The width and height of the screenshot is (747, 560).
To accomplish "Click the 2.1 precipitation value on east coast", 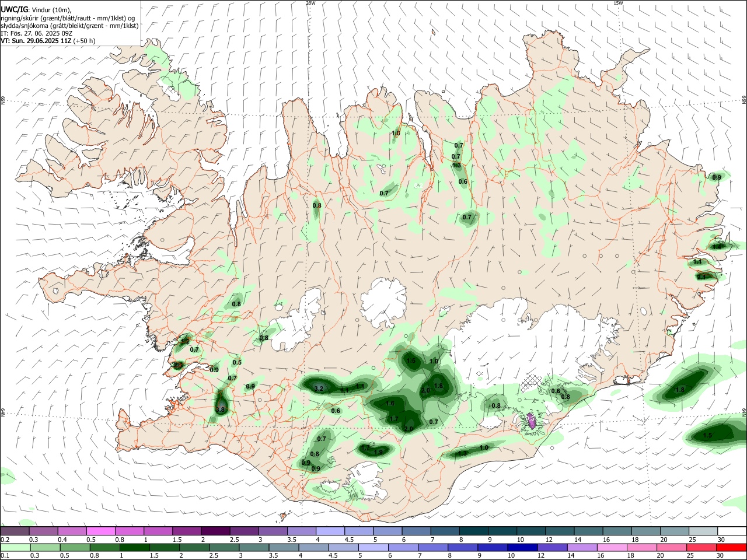I will [701, 277].
